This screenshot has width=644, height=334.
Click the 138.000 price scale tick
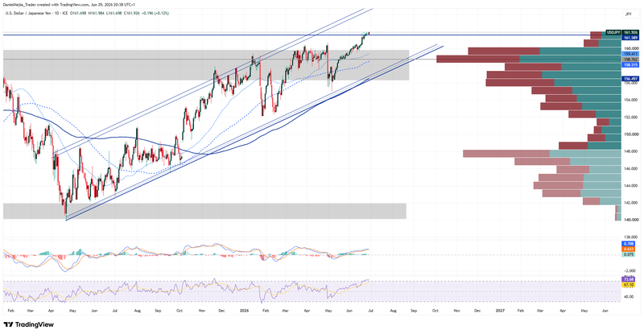pos(631,237)
